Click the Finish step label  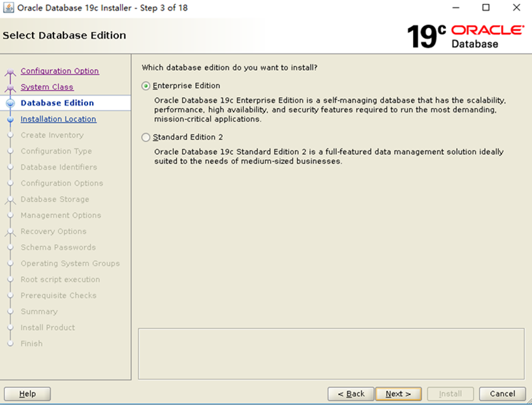tap(31, 344)
